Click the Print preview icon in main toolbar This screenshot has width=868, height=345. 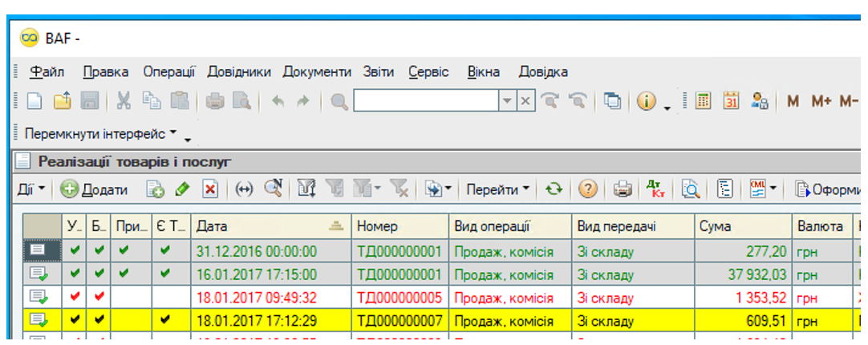(x=242, y=101)
